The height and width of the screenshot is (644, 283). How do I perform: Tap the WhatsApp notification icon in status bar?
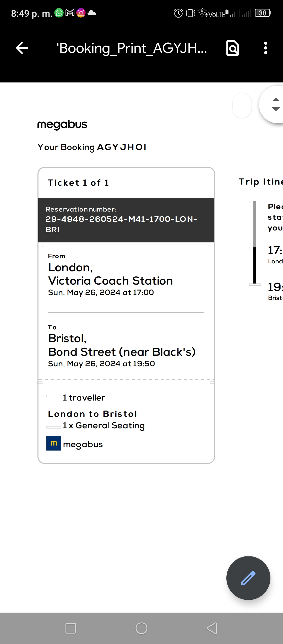point(59,13)
